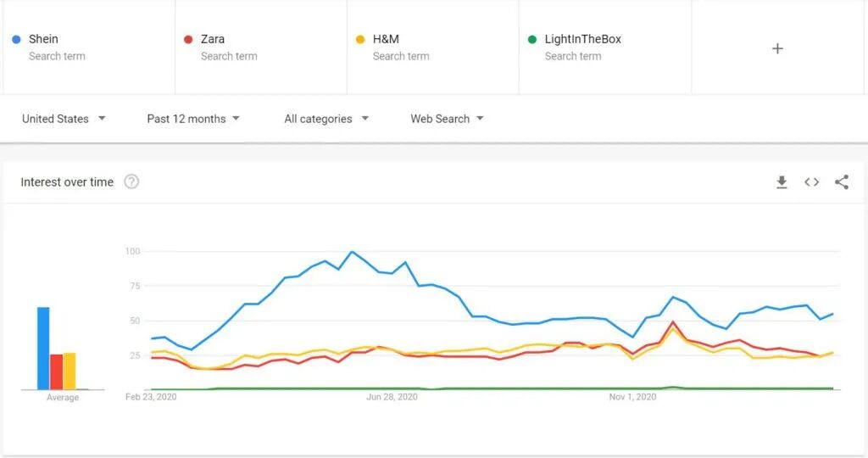
Task: Click the Shein peak at 100
Action: 352,251
